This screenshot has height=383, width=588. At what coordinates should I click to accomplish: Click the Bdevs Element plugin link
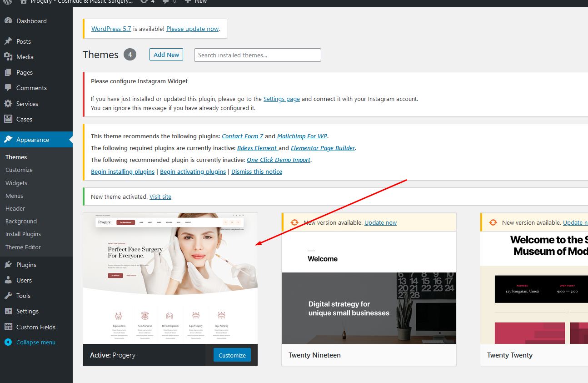pos(257,148)
